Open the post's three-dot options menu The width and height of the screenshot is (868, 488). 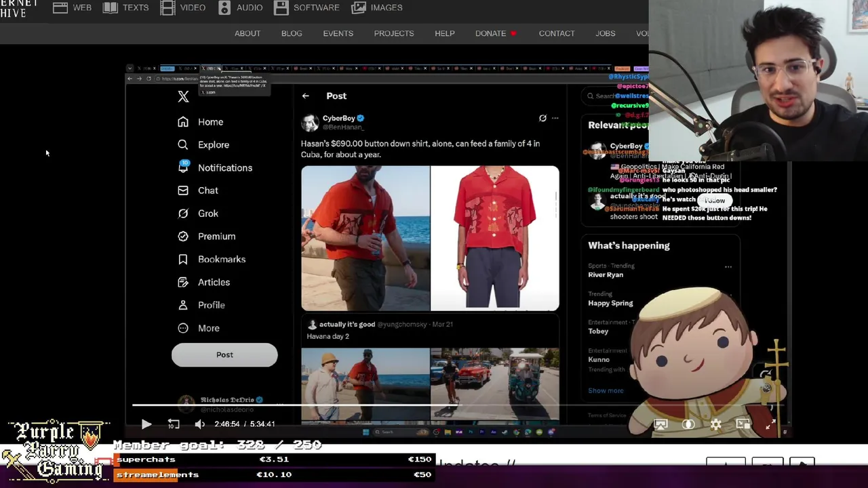(x=555, y=118)
